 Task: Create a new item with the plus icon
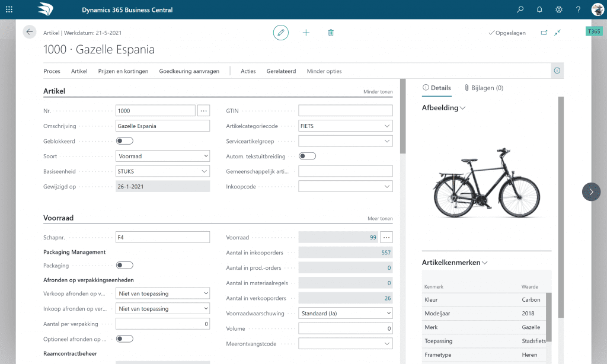coord(306,33)
